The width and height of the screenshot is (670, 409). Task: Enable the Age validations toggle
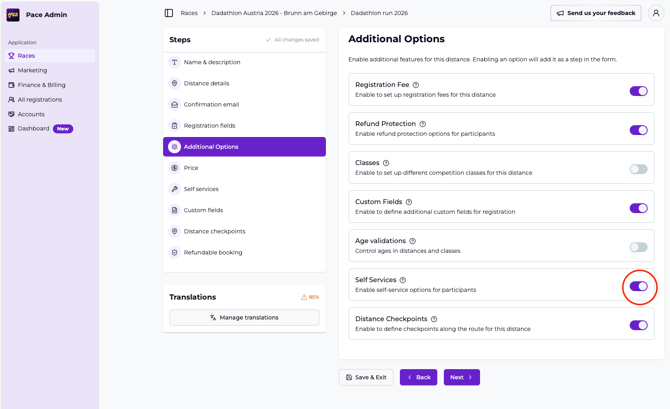638,247
